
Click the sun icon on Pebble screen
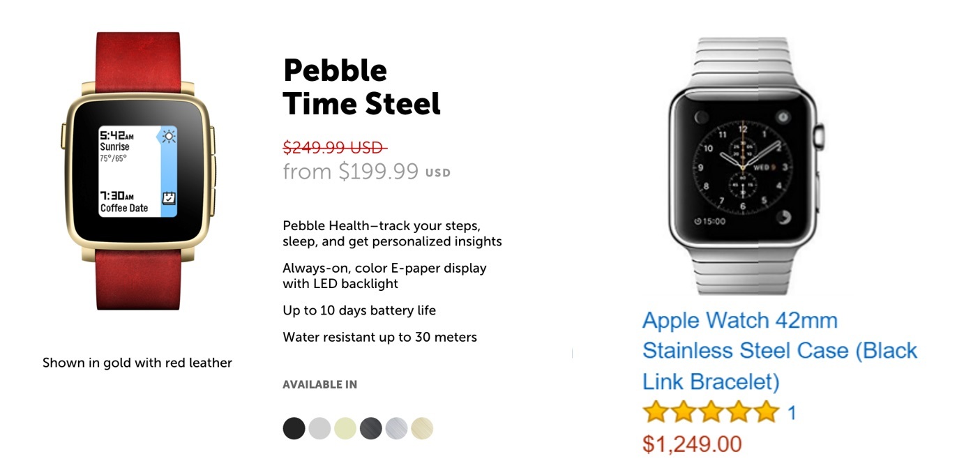(168, 136)
